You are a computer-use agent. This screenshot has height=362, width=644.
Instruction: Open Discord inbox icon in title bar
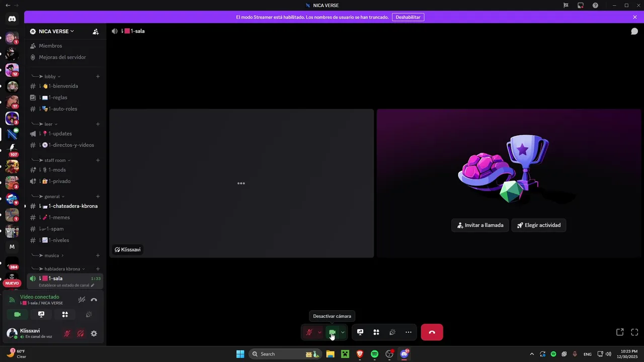pos(581,6)
